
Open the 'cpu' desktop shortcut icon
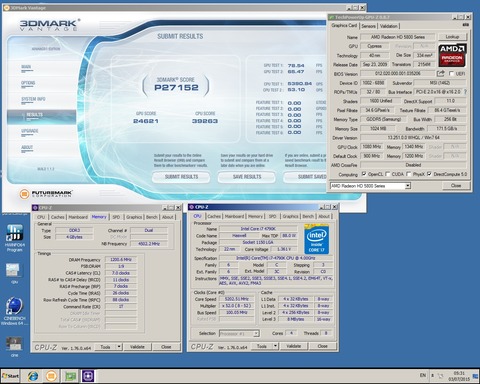[x=14, y=273]
